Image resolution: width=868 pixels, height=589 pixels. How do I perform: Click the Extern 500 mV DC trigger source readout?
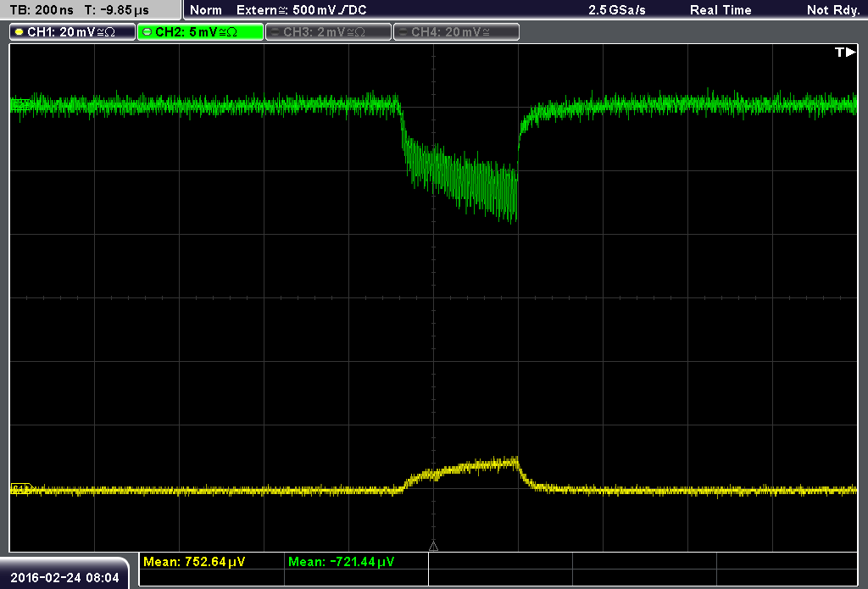coord(302,10)
